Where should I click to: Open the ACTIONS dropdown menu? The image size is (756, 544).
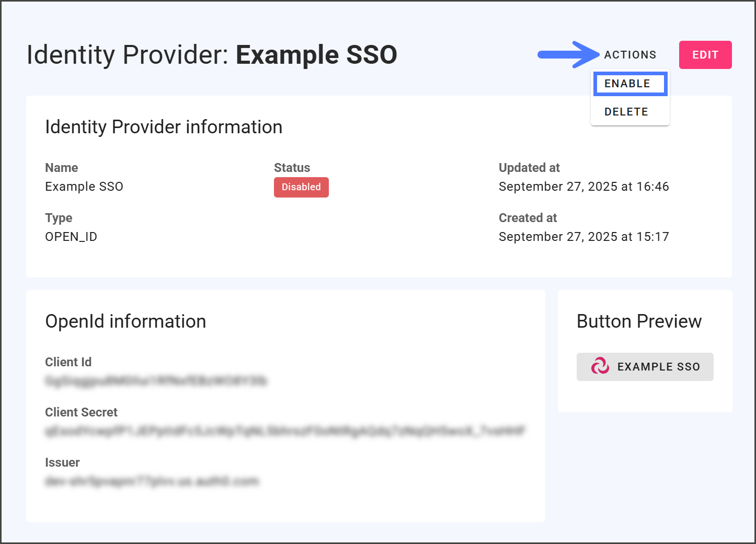point(630,55)
